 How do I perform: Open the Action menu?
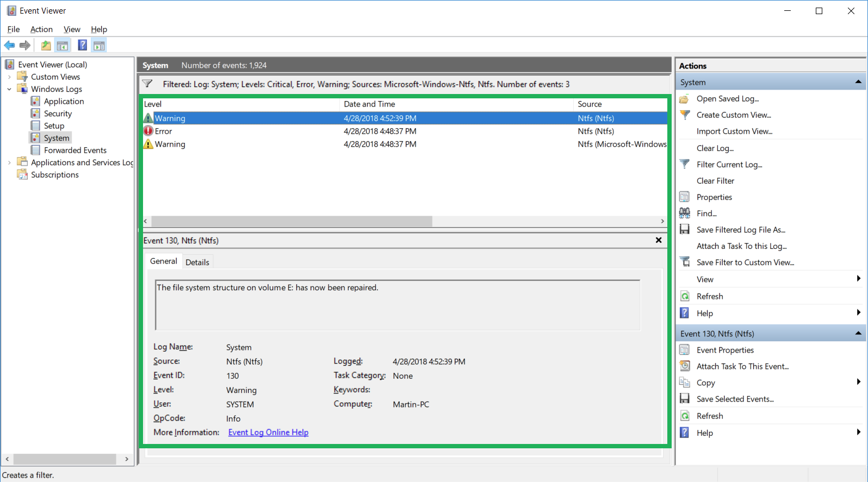41,29
